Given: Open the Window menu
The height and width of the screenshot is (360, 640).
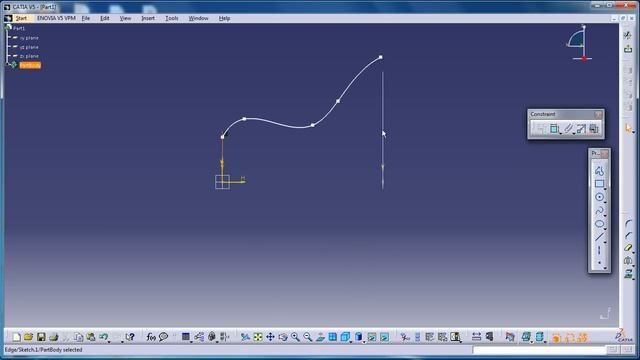Looking at the screenshot, I should 198,18.
